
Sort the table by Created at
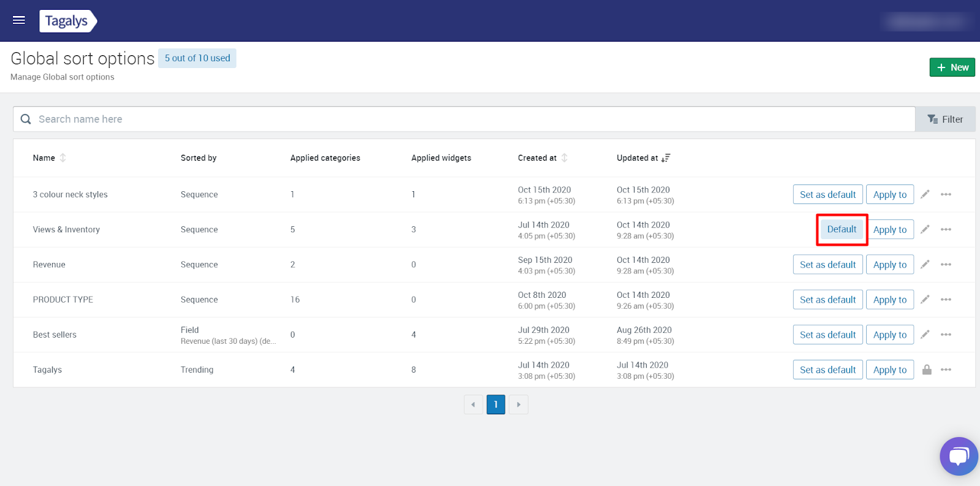pos(543,158)
